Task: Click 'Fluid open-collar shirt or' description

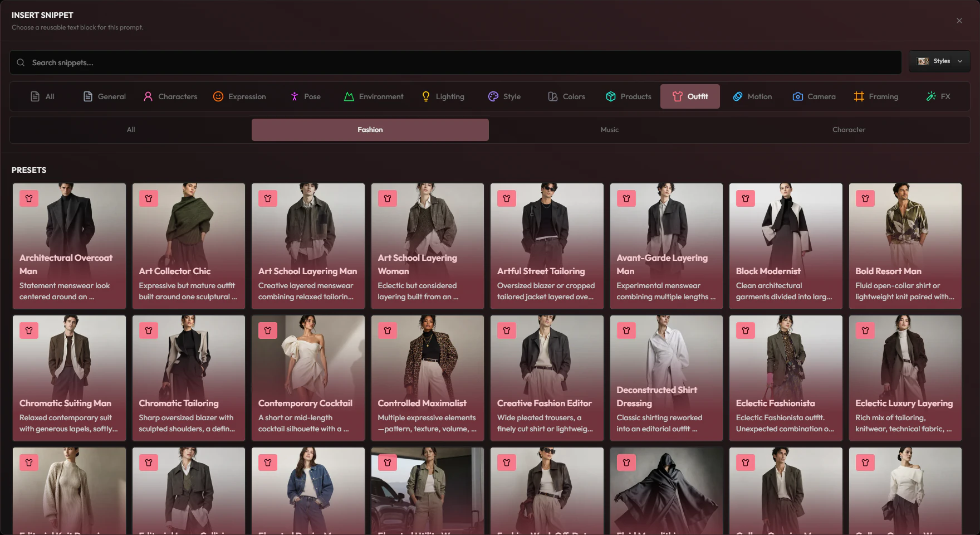Action: tap(898, 285)
